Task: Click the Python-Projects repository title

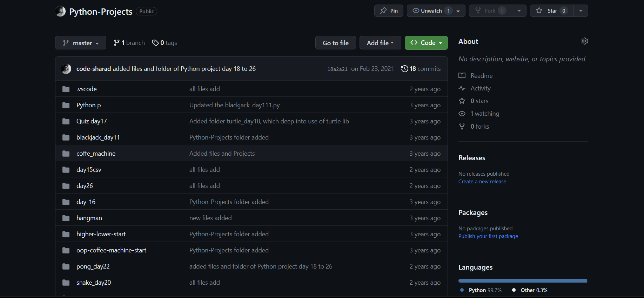Action: click(x=101, y=12)
